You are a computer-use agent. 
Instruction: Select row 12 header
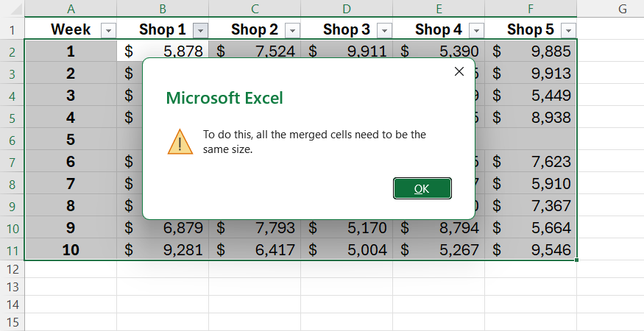point(12,269)
